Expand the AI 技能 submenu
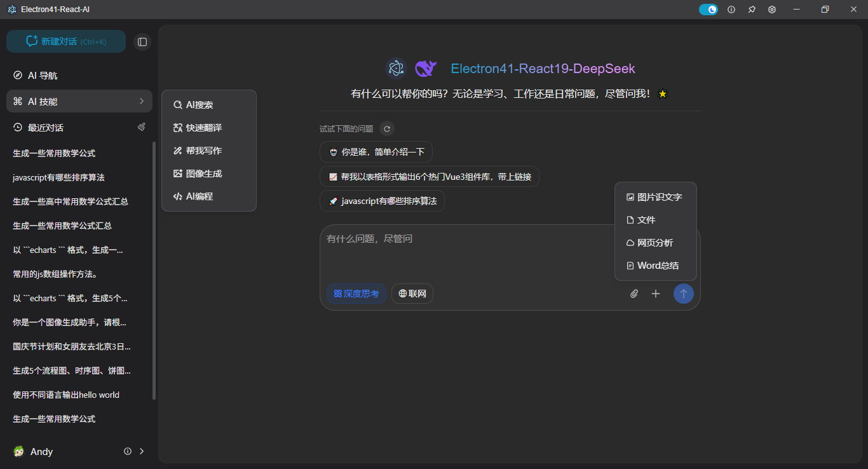The image size is (868, 469). click(79, 101)
